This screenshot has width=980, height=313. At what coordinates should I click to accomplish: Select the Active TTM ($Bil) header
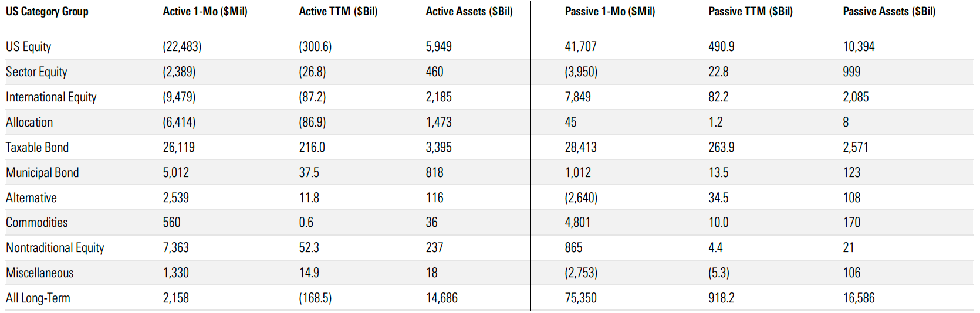click(x=338, y=12)
